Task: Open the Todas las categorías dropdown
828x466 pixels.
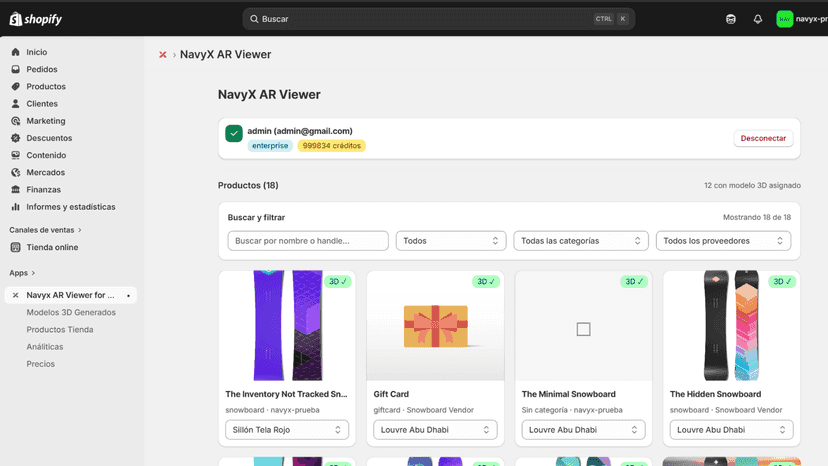Action: (581, 240)
